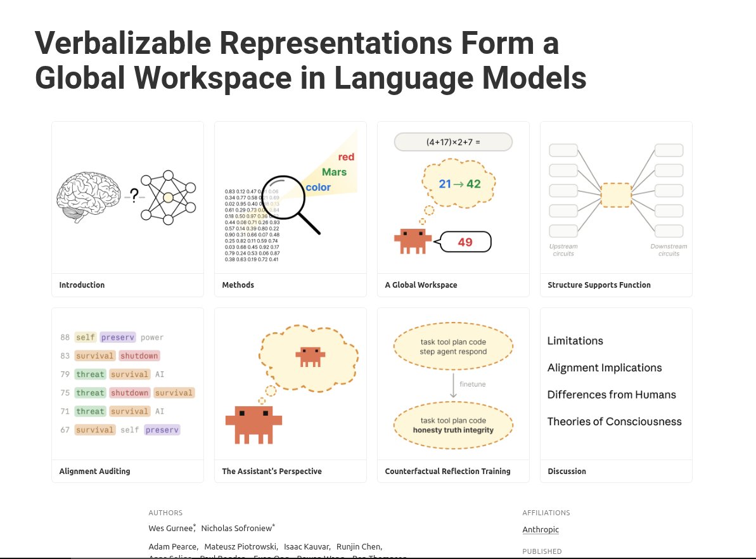Open The Assistant's Perspective illustration

coord(290,384)
